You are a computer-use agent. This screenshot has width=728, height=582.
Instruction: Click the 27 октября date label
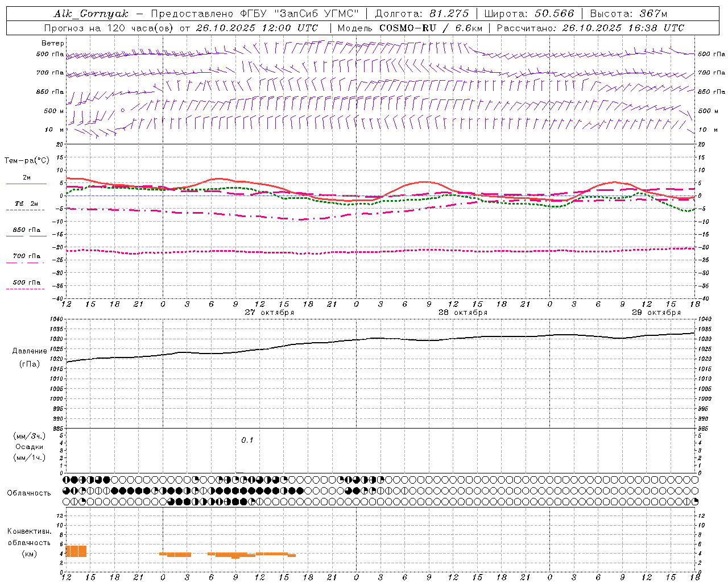click(270, 313)
